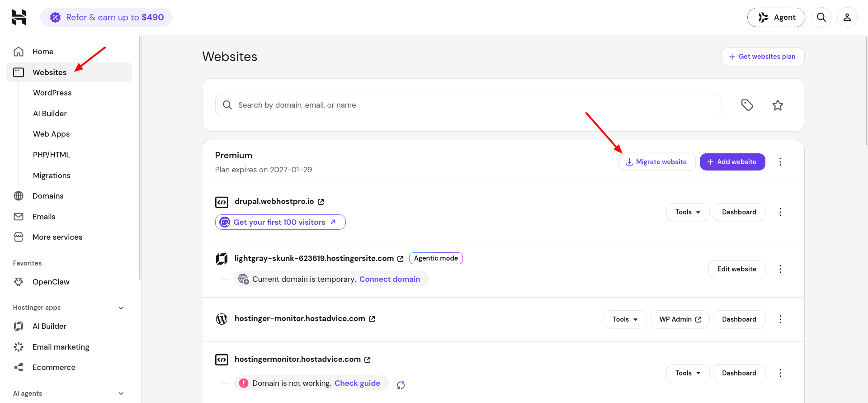Screen dimensions: 868x403
Task: Open external link icon for hostinger-monitor.hostadvice.com
Action: 372,319
